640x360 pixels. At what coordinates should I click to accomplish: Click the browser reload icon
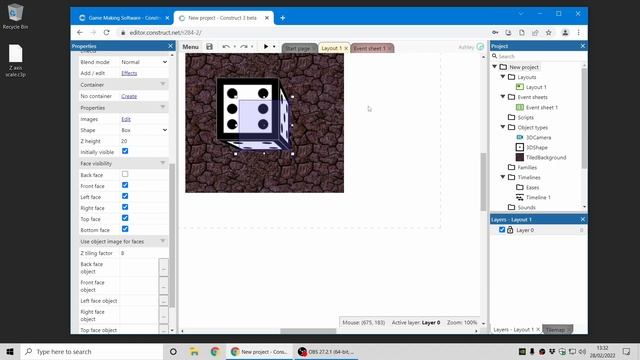(x=107, y=33)
